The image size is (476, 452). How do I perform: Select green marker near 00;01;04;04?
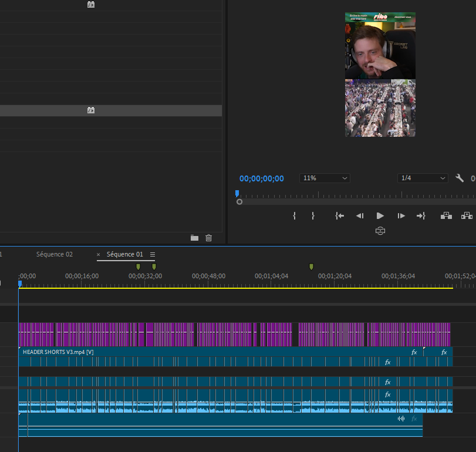tap(311, 267)
